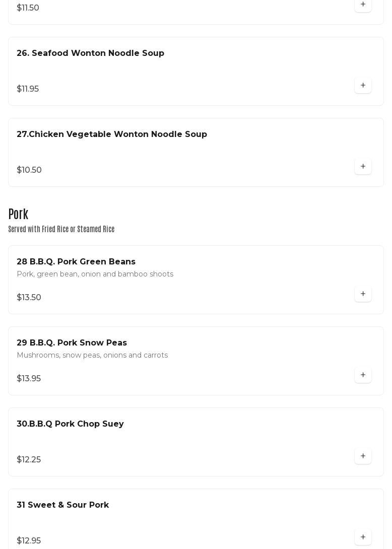The height and width of the screenshot is (549, 392).
Task: Select the mushrooms, snow peas description text
Action: [92, 356]
